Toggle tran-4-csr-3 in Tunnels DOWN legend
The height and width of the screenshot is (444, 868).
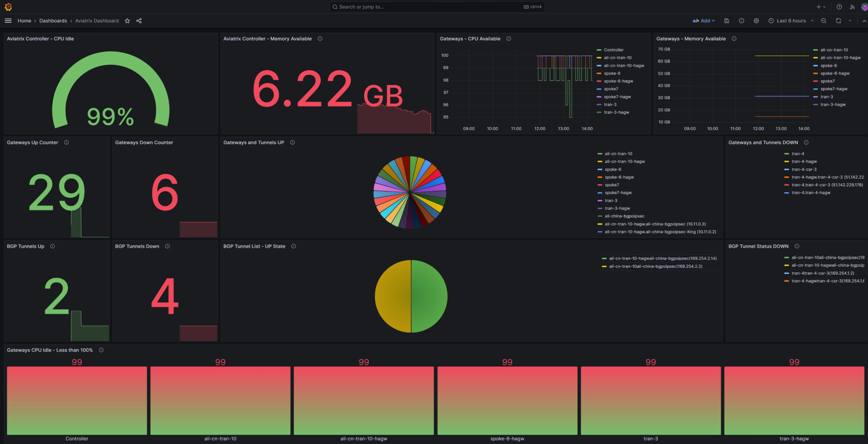click(x=804, y=169)
